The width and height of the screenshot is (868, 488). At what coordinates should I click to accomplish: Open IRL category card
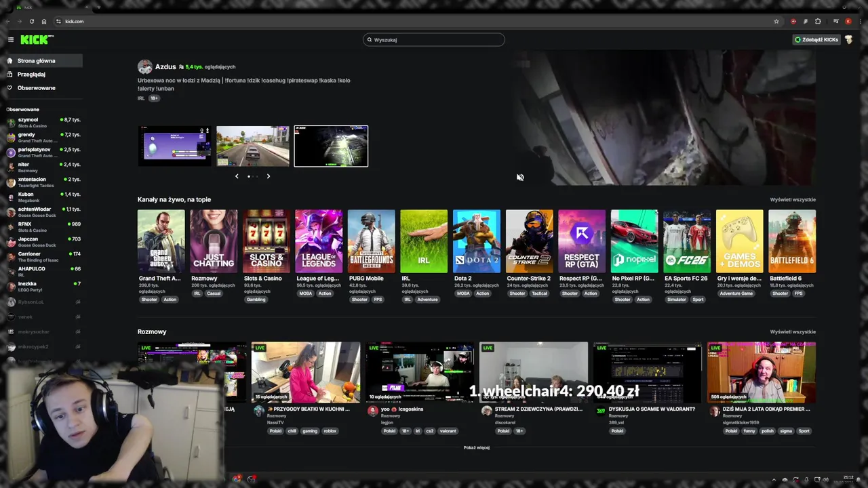[424, 241]
